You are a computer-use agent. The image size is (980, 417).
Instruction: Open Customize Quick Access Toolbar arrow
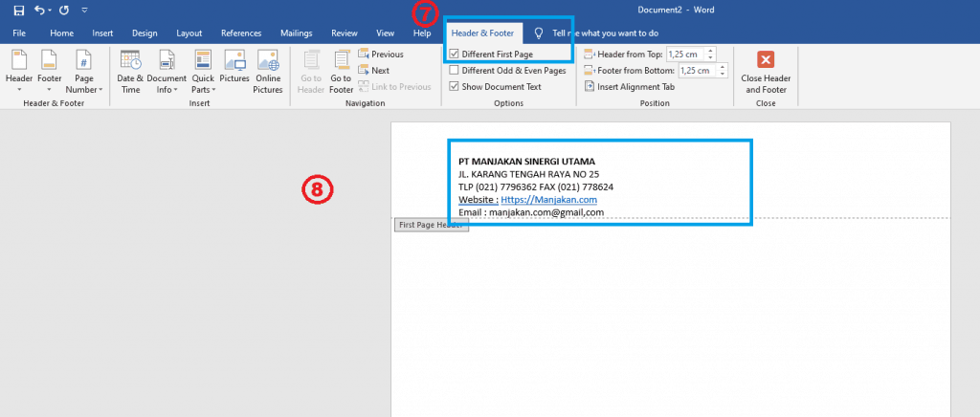click(84, 11)
